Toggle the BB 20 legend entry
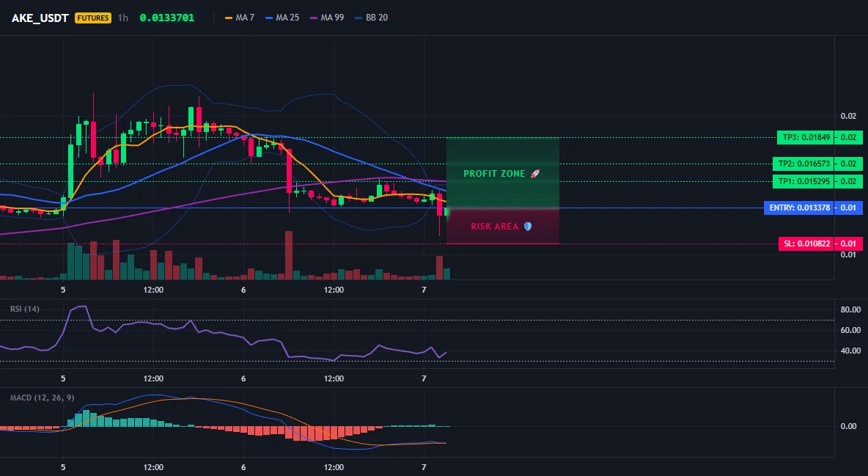Screen dimensions: 868x476 tap(372, 18)
